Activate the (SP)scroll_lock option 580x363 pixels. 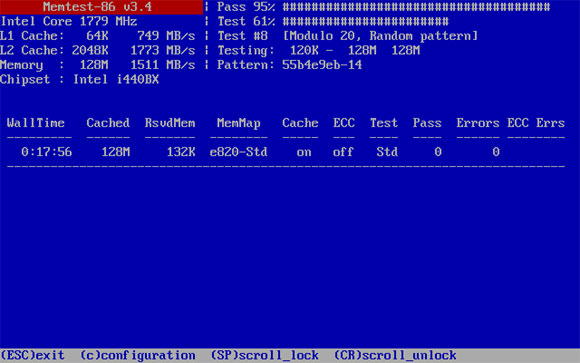pyautogui.click(x=264, y=356)
